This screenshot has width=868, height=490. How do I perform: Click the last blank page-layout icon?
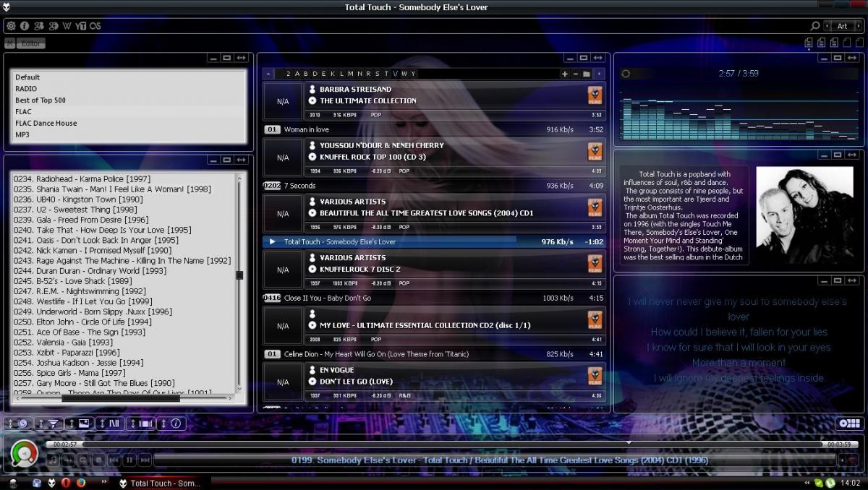[x=859, y=43]
